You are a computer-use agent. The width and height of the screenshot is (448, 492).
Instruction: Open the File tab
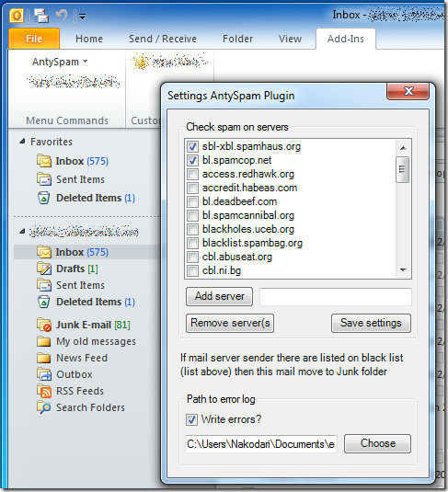34,39
